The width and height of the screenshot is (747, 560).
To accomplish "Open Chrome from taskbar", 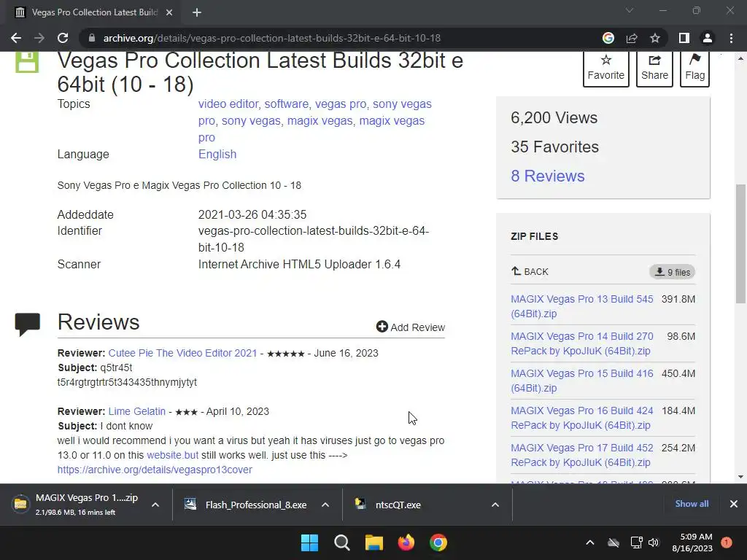I will point(438,542).
